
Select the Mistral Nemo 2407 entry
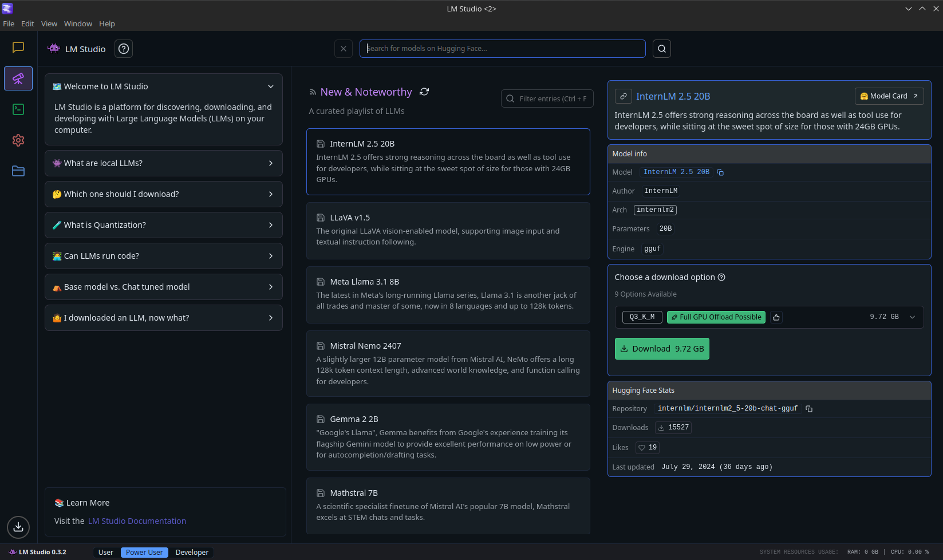[x=448, y=364]
